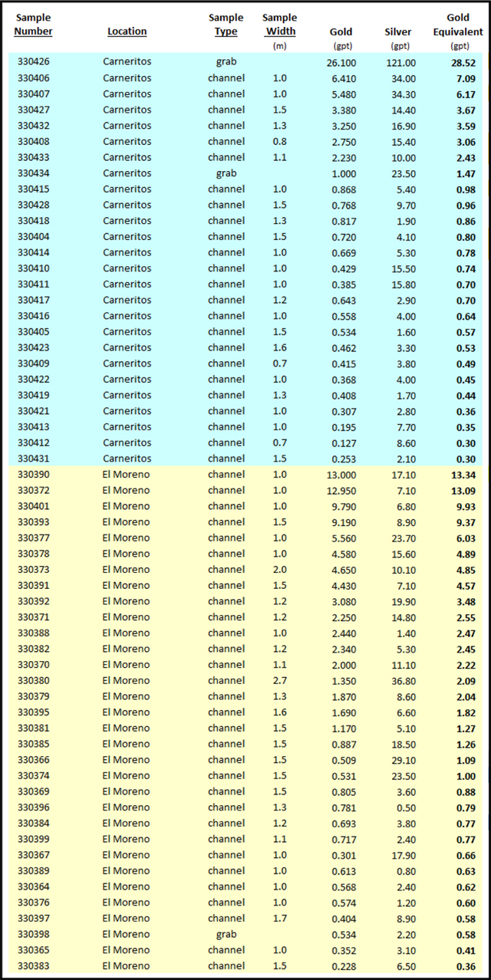Select sample number 330426

click(34, 62)
